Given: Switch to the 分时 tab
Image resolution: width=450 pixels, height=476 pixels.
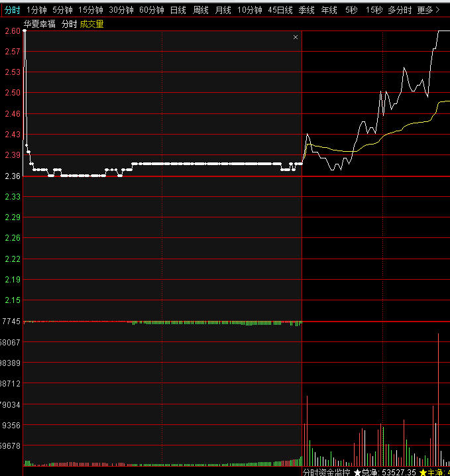Looking at the screenshot, I should pyautogui.click(x=12, y=10).
